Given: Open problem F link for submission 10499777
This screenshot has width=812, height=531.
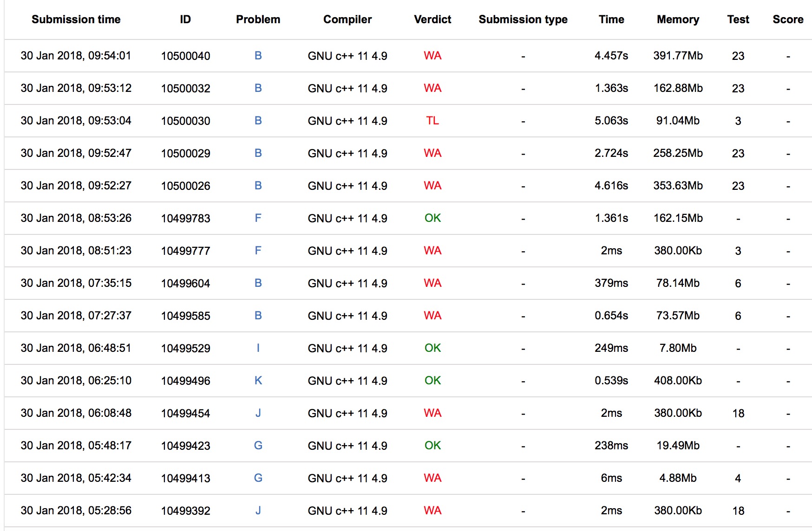Looking at the screenshot, I should (x=258, y=251).
